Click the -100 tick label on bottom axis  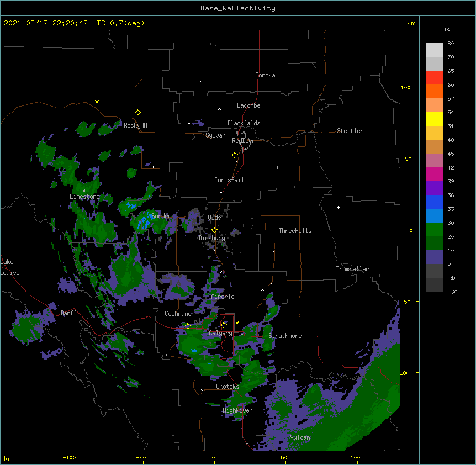tap(69, 457)
